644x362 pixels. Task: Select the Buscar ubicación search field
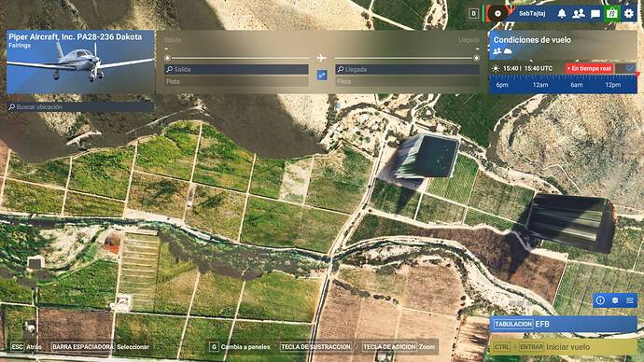[x=80, y=106]
